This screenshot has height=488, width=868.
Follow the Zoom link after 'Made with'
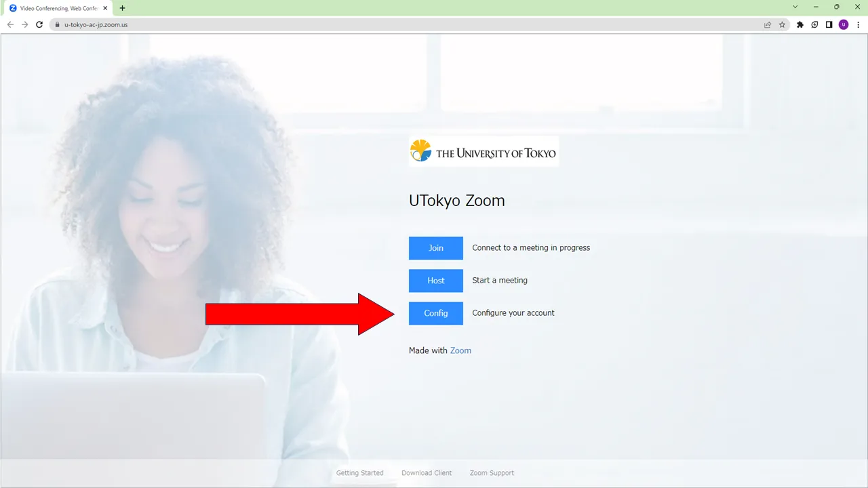[x=460, y=350]
